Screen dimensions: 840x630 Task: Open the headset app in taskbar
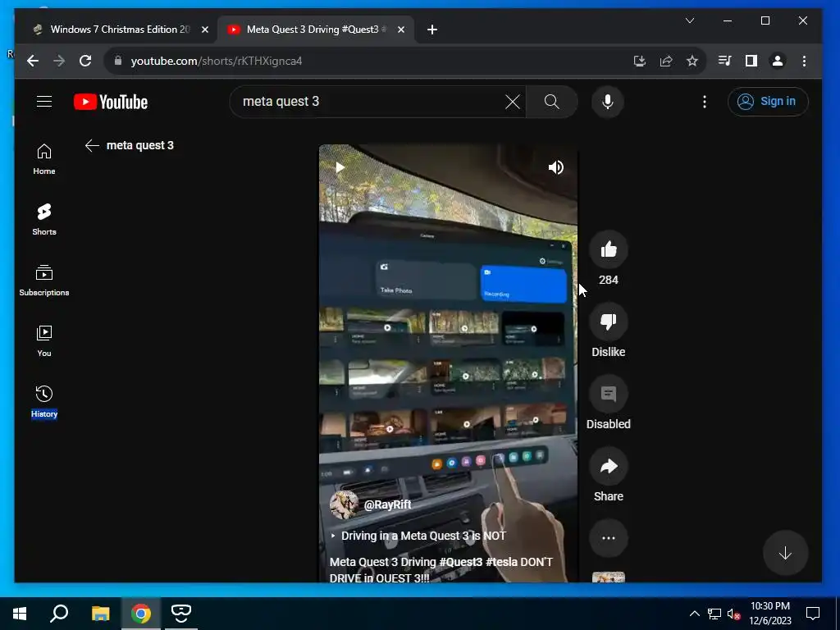(181, 614)
